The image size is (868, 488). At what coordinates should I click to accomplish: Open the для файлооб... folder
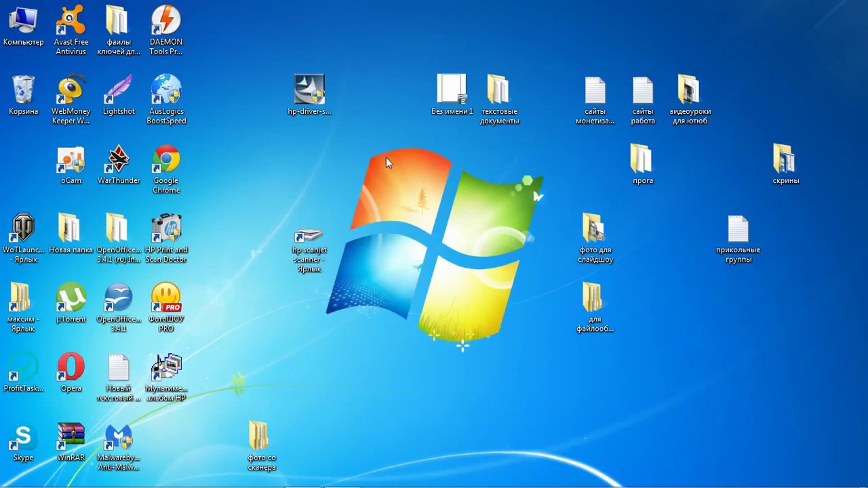click(x=595, y=308)
